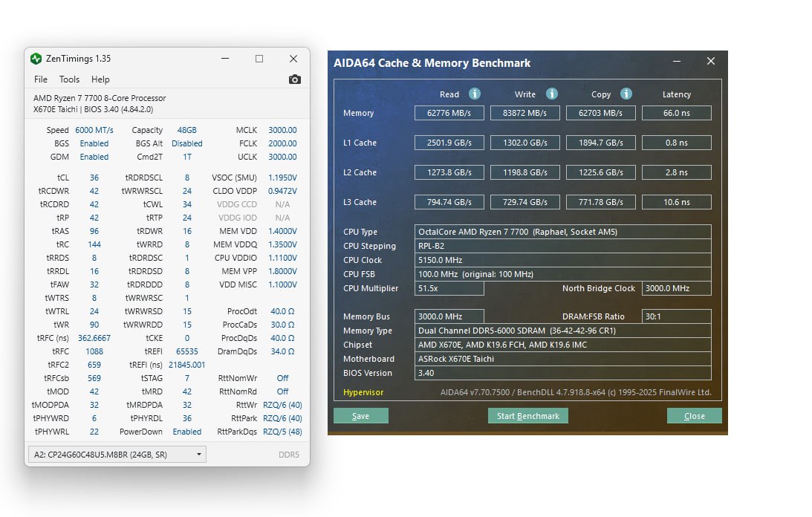Click the CPU Multiplier 51.5x field
The height and width of the screenshot is (517, 812).
coord(449,288)
